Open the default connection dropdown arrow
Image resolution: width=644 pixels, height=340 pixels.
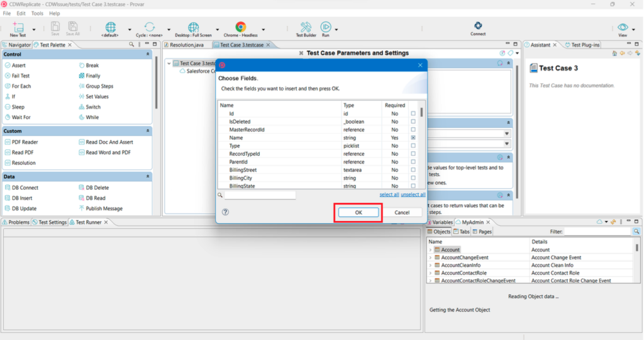130,30
